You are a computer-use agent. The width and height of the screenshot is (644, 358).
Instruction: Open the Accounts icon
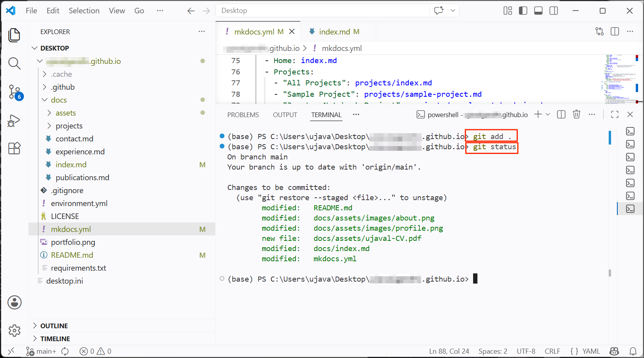coord(15,302)
